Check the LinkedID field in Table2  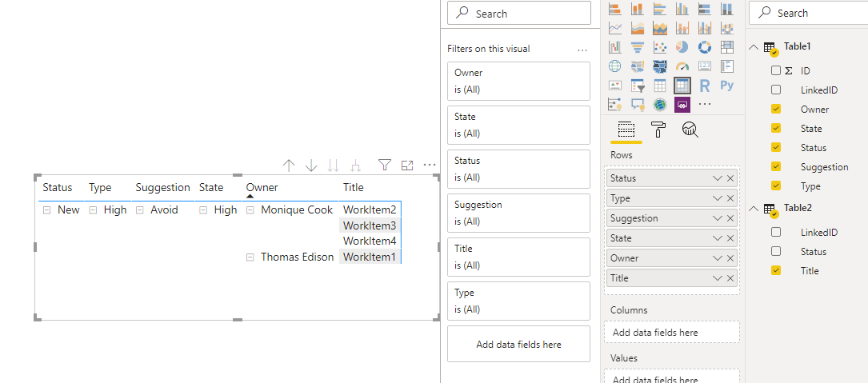(776, 232)
